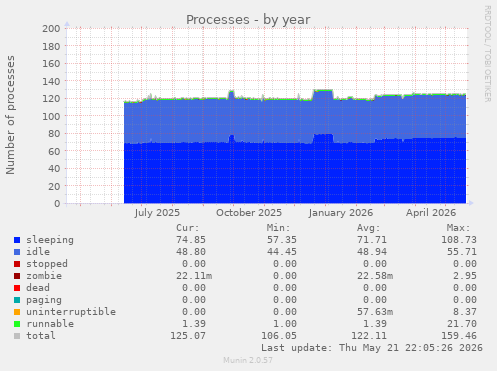Screen dimensions: 497x371
Task: Click the sleeping max value 108.73
Action: (x=459, y=240)
